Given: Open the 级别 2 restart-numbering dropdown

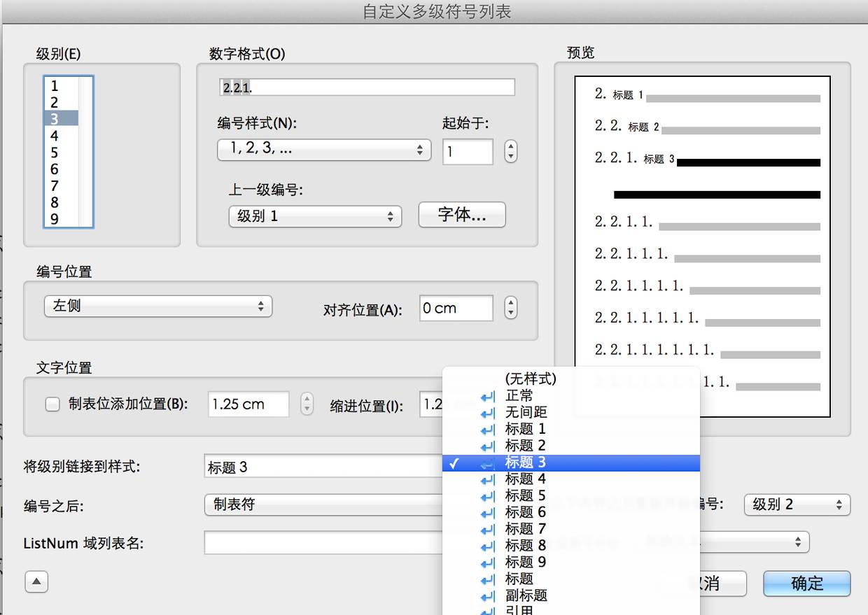Looking at the screenshot, I should point(797,504).
